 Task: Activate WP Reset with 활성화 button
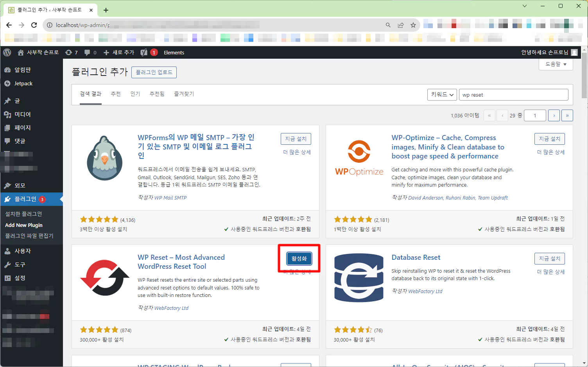click(x=299, y=259)
